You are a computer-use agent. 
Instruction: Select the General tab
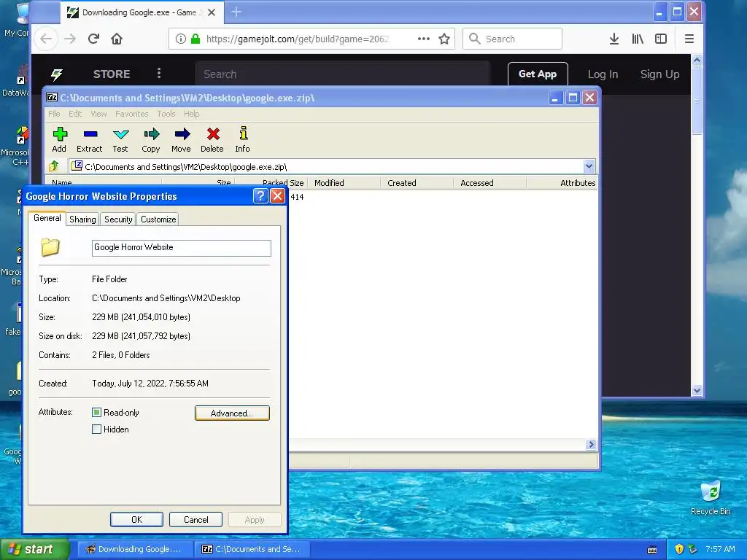47,217
